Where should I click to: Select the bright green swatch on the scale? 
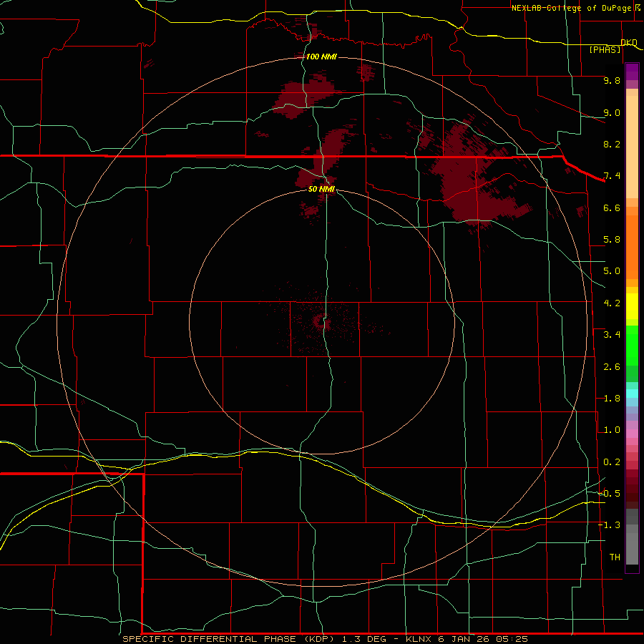coord(632,348)
